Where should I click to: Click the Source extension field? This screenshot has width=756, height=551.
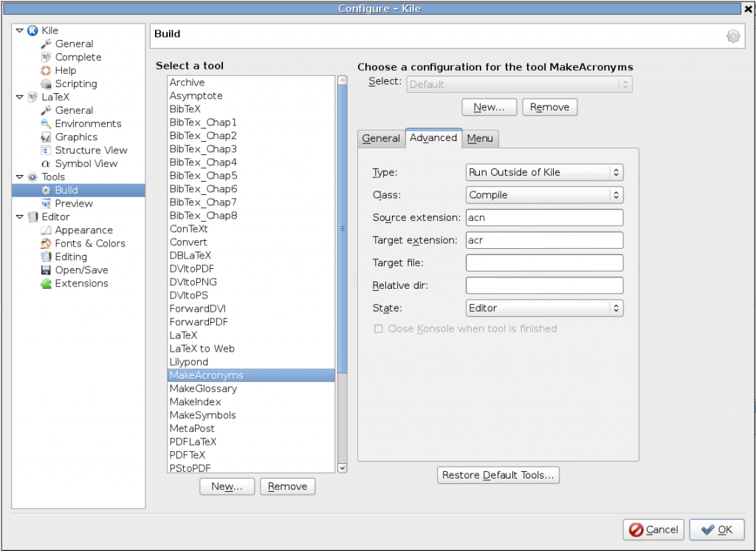pos(544,218)
